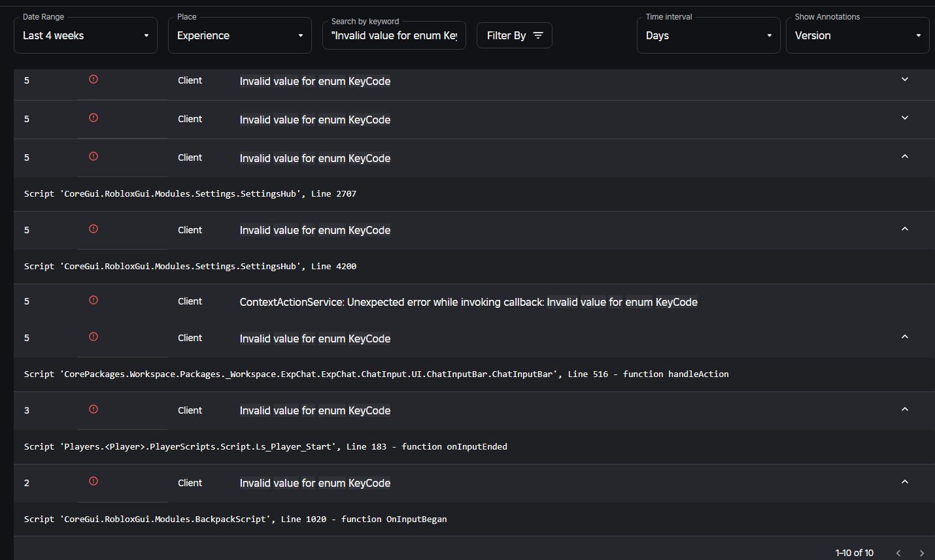Click the error icon beside the ContextActionService error
Viewport: 935px width, 560px height.
pyautogui.click(x=93, y=300)
